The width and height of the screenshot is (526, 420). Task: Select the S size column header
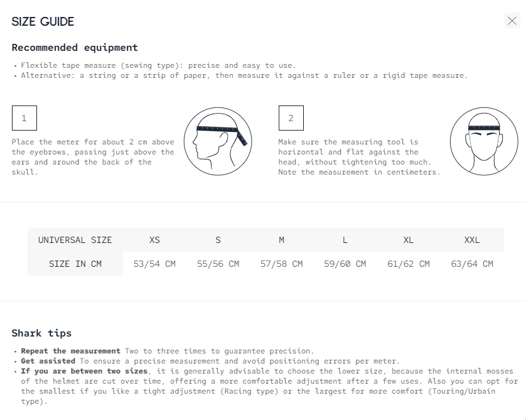click(x=218, y=240)
